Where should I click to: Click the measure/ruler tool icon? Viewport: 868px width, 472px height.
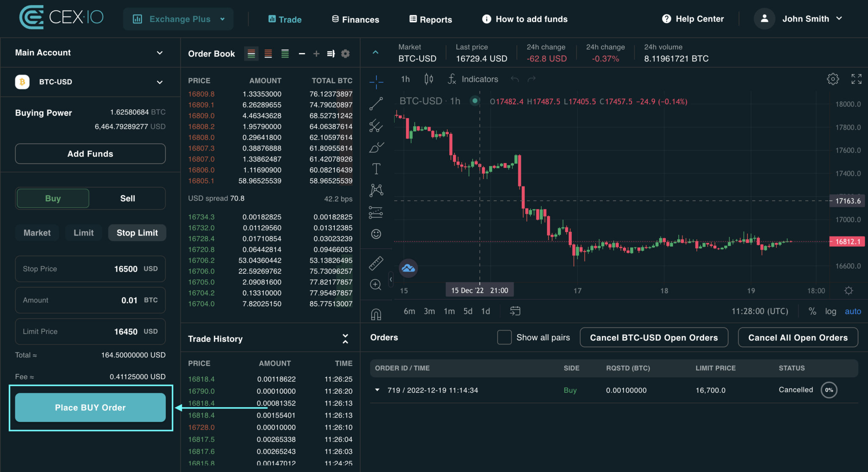[x=376, y=263]
